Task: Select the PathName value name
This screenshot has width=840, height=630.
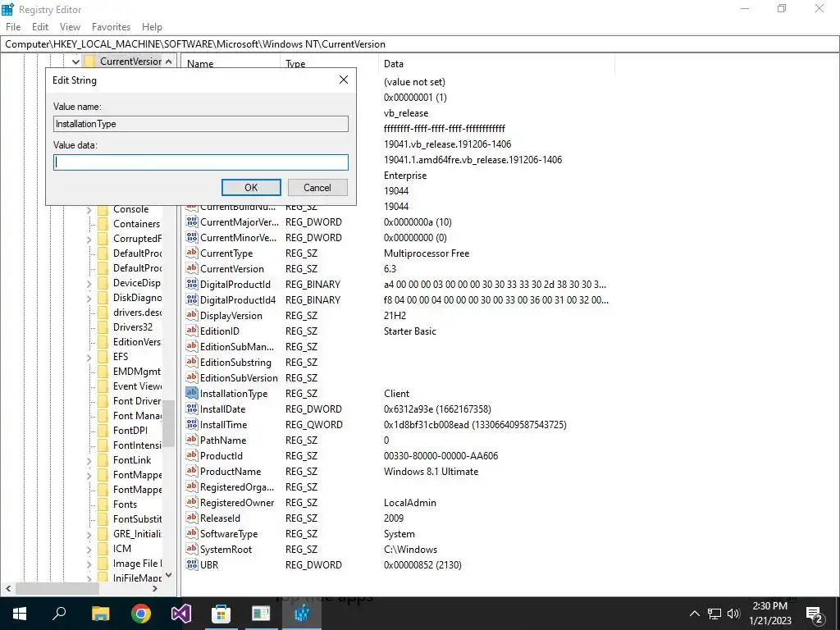Action: pos(223,440)
